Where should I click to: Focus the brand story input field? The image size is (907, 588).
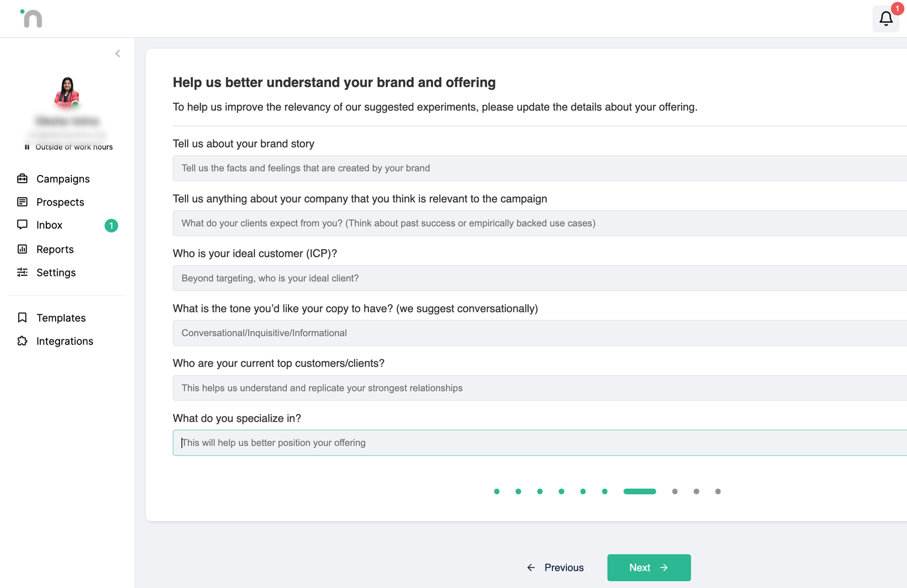point(540,168)
